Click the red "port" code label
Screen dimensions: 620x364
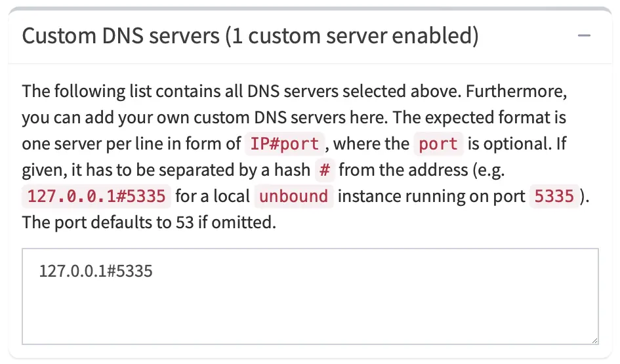tap(438, 144)
